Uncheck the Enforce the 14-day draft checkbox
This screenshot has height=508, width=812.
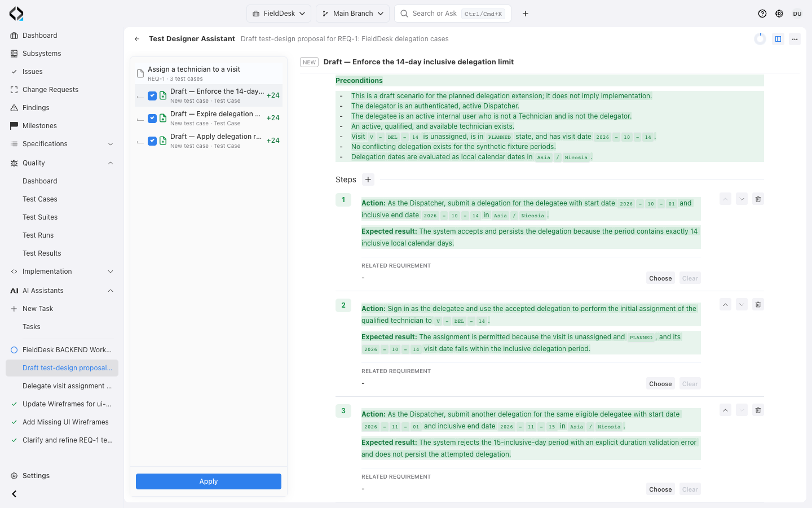[152, 96]
